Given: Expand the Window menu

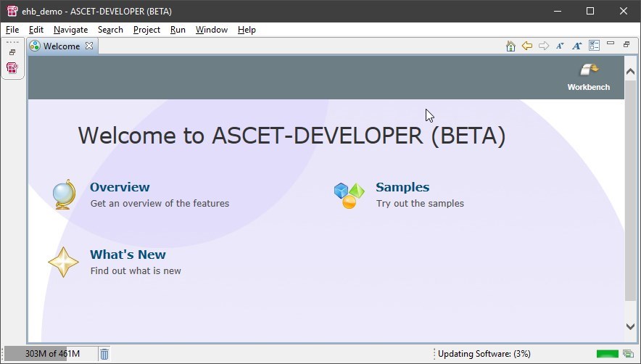Looking at the screenshot, I should coord(211,30).
